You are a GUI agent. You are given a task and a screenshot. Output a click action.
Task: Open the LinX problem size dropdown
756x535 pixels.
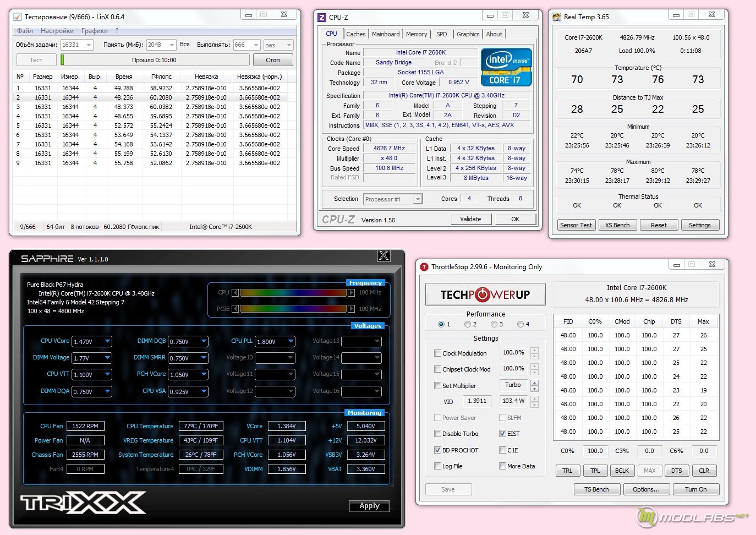89,45
